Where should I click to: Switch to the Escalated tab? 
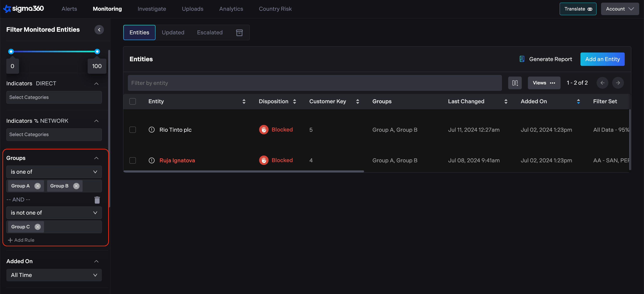tap(209, 32)
